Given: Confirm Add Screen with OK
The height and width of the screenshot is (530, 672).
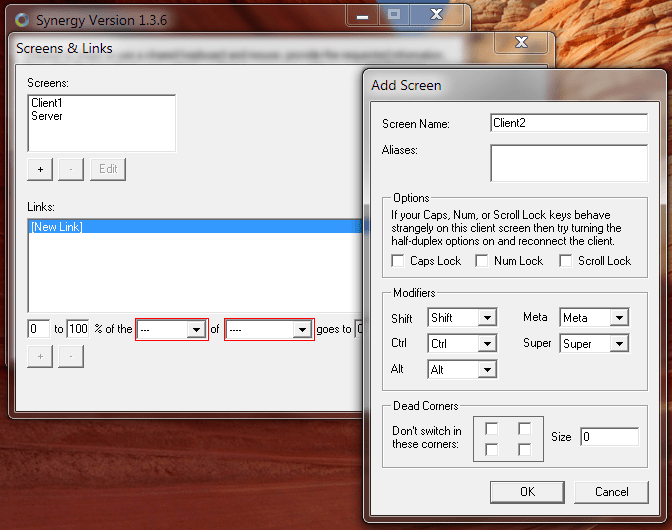Looking at the screenshot, I should (527, 492).
